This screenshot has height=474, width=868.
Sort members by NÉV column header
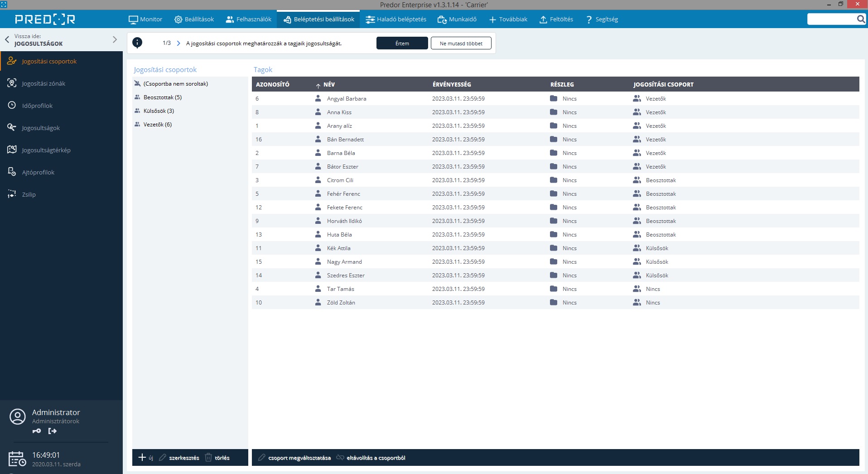pyautogui.click(x=329, y=84)
